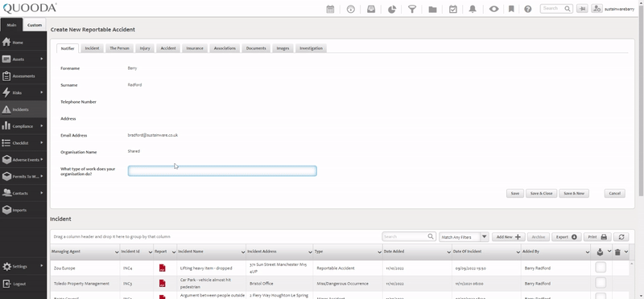
Task: Open the dashboard gauge icon
Action: pos(350,9)
